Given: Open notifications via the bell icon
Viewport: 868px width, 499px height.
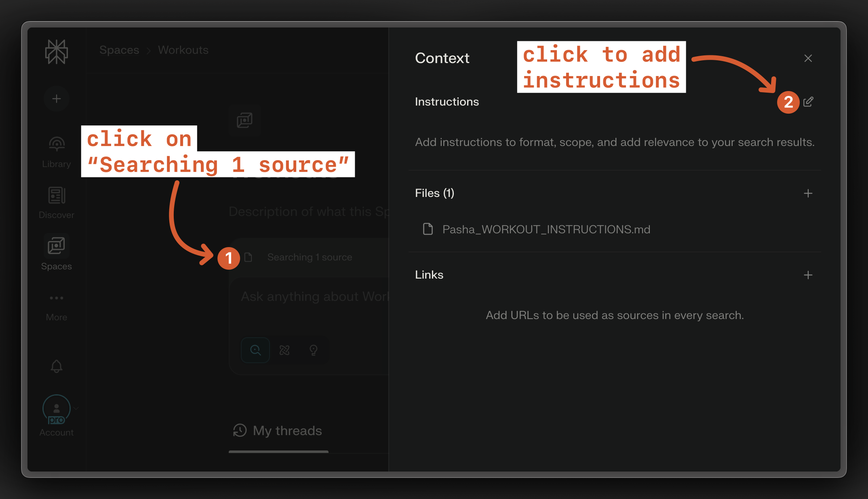Looking at the screenshot, I should click(x=57, y=366).
